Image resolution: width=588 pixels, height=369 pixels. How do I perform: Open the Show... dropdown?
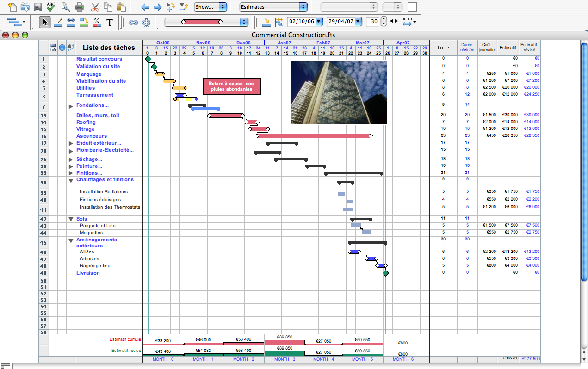coord(210,7)
